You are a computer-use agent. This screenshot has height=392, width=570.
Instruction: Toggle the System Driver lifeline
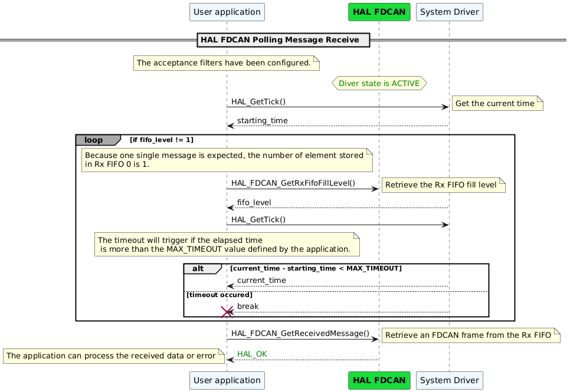[x=450, y=236]
